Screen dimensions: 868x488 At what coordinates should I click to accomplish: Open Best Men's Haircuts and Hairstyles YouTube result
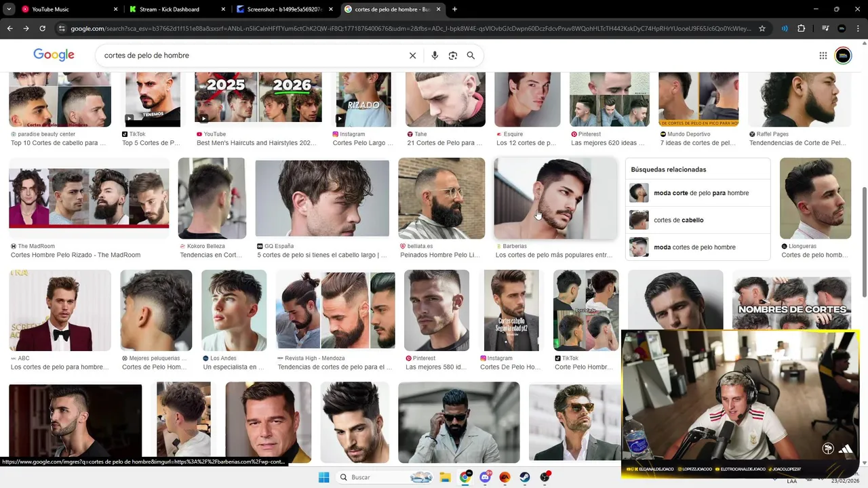pos(256,143)
